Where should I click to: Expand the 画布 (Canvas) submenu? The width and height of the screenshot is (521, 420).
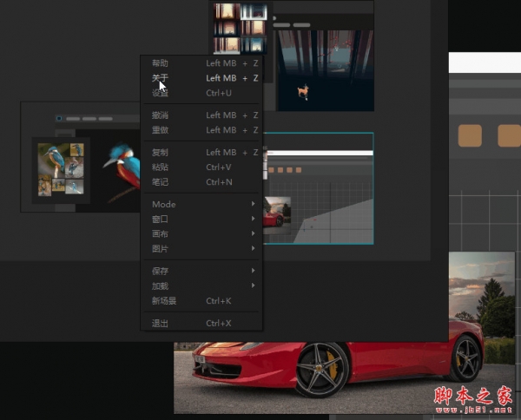pos(161,234)
